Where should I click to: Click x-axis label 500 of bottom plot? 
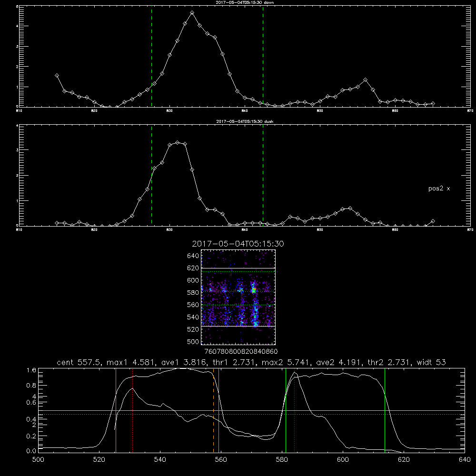tap(38, 460)
